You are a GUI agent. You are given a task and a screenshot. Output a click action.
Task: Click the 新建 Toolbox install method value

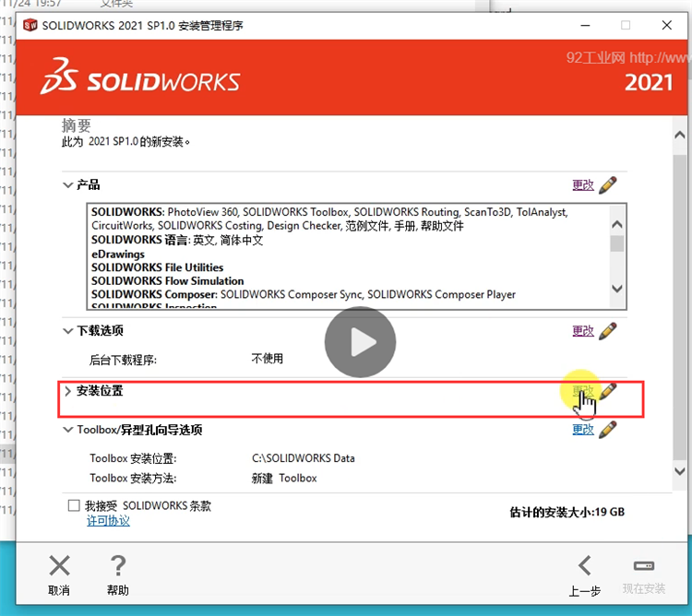[284, 479]
